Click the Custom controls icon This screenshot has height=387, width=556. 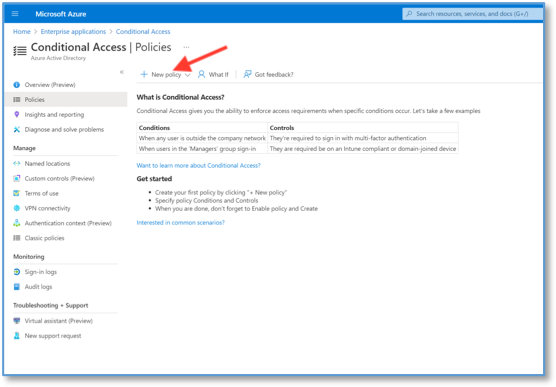(16, 178)
